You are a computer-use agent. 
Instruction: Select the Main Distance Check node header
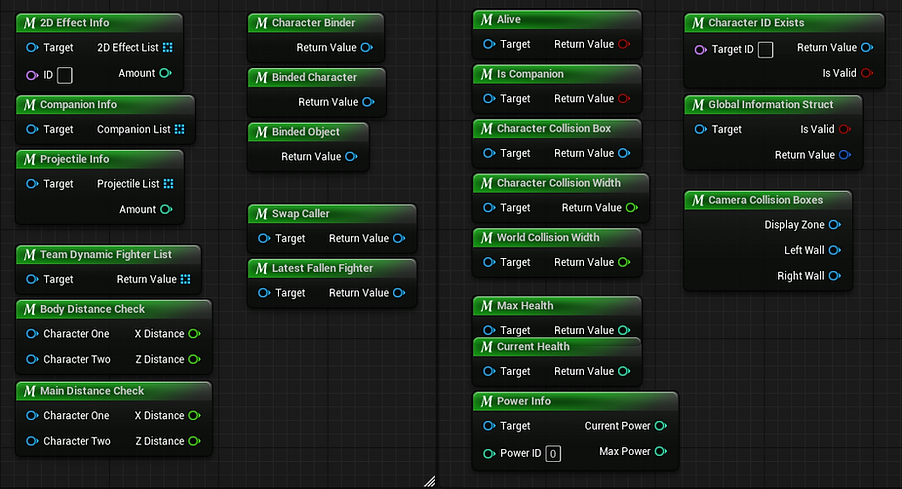pos(114,391)
